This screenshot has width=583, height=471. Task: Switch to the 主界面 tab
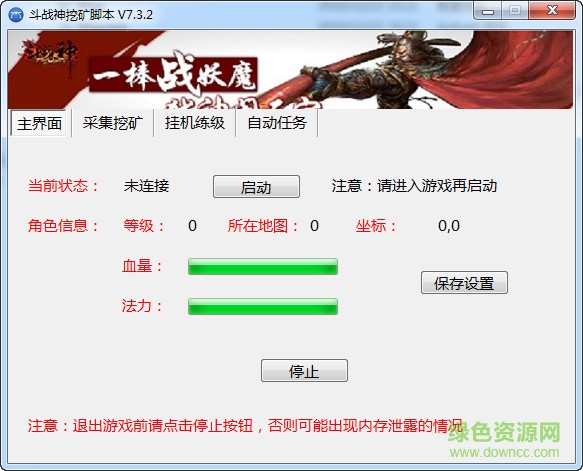click(40, 123)
